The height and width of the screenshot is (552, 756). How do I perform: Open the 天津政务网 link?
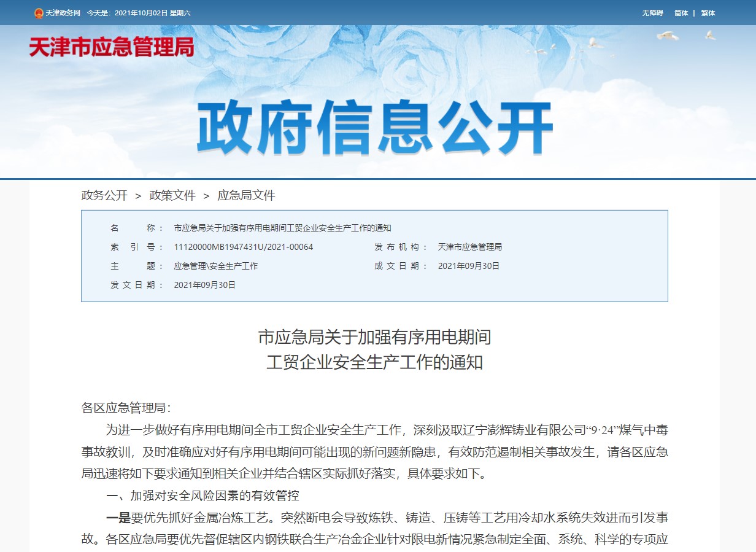coord(63,13)
